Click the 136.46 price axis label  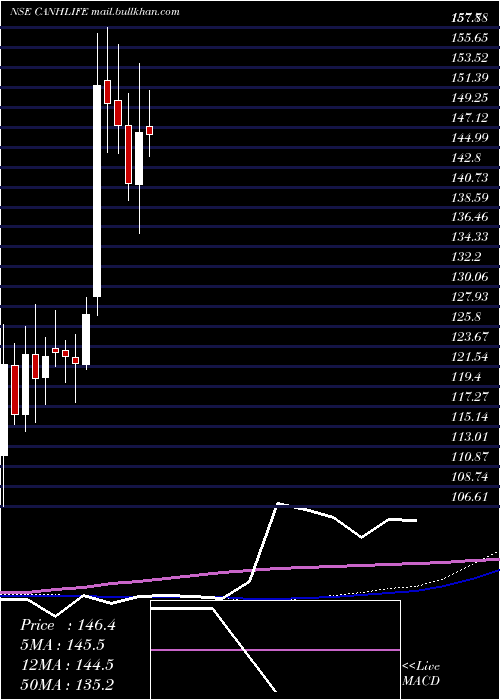[469, 217]
